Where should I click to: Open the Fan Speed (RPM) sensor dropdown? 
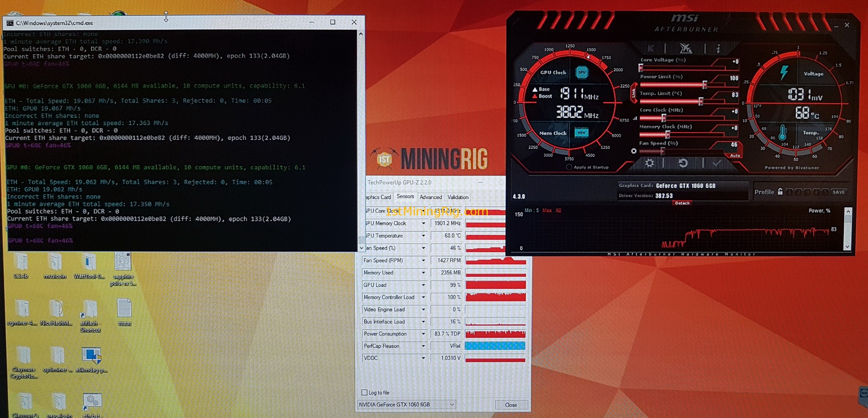[424, 260]
